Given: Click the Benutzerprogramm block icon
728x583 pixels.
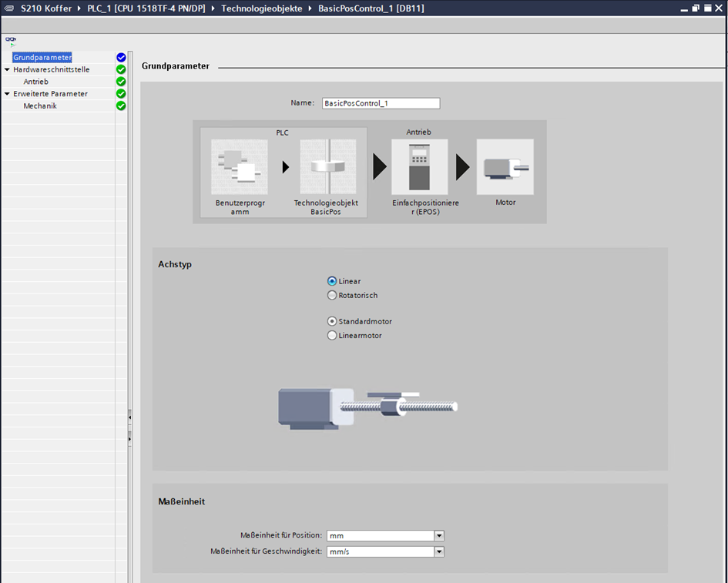Looking at the screenshot, I should click(x=239, y=166).
